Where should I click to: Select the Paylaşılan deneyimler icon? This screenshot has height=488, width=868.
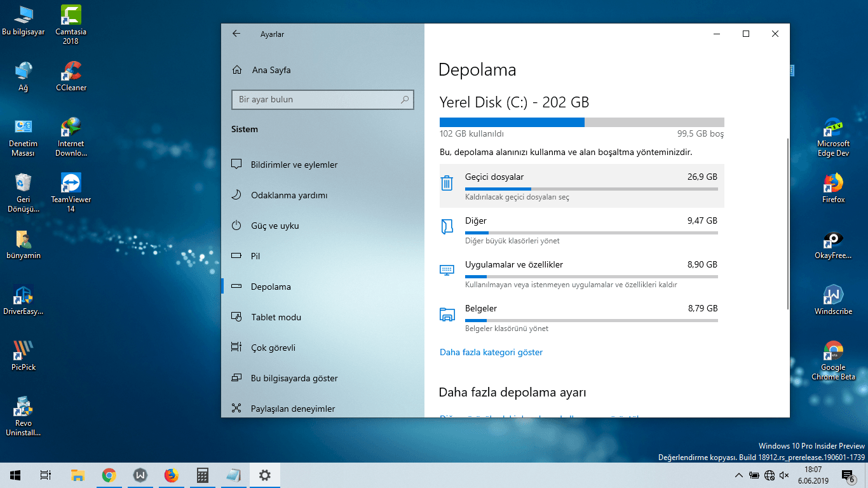pos(236,409)
